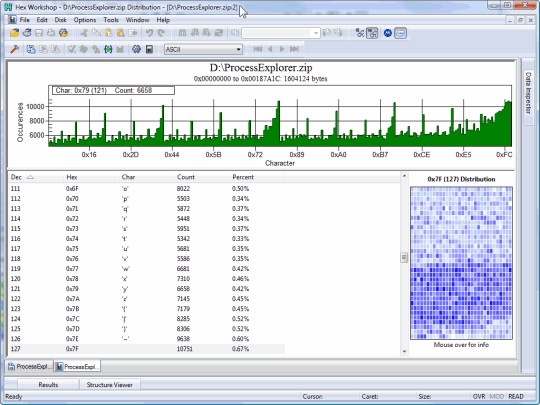The image size is (540, 405).
Task: Open the Tools menu
Action: pyautogui.click(x=111, y=20)
